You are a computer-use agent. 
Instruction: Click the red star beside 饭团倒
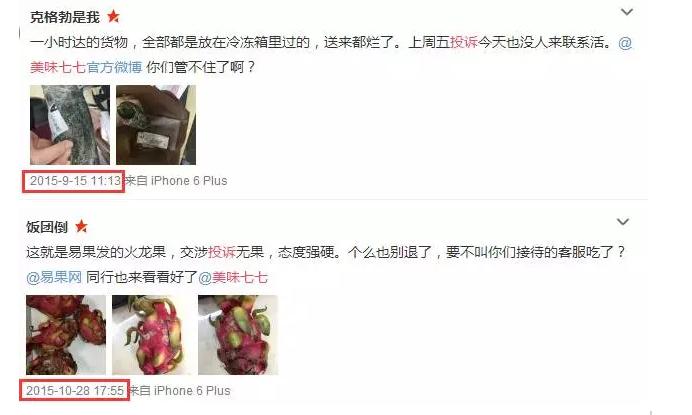pyautogui.click(x=81, y=226)
